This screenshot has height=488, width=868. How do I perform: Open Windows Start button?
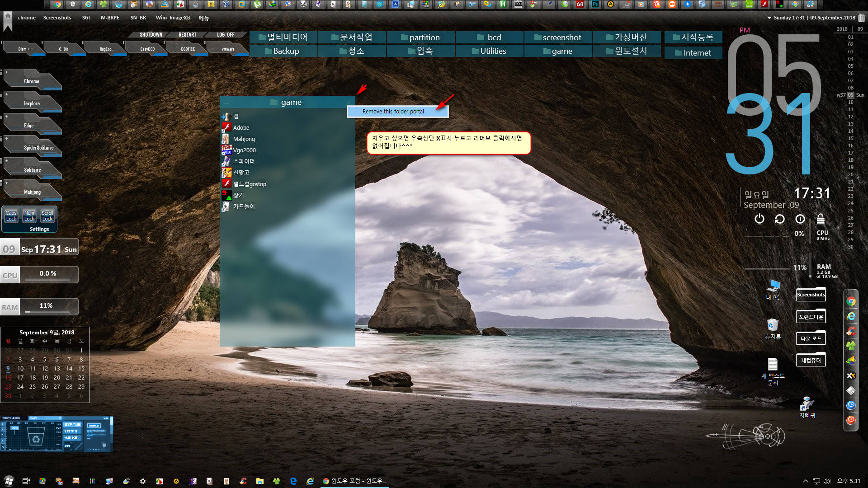[x=9, y=481]
